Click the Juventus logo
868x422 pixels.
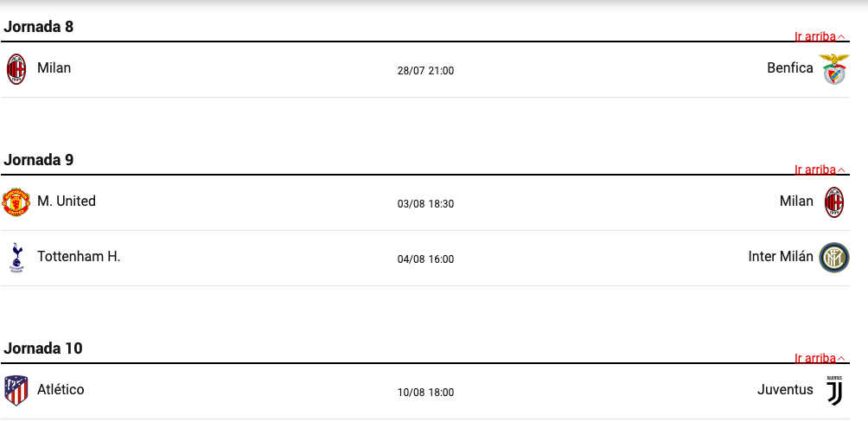pos(833,390)
